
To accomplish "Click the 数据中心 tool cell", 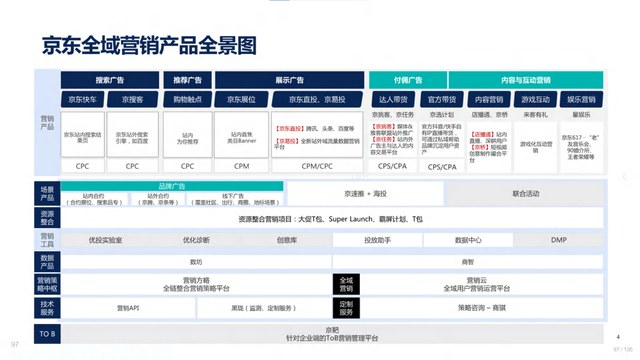I will 468,240.
